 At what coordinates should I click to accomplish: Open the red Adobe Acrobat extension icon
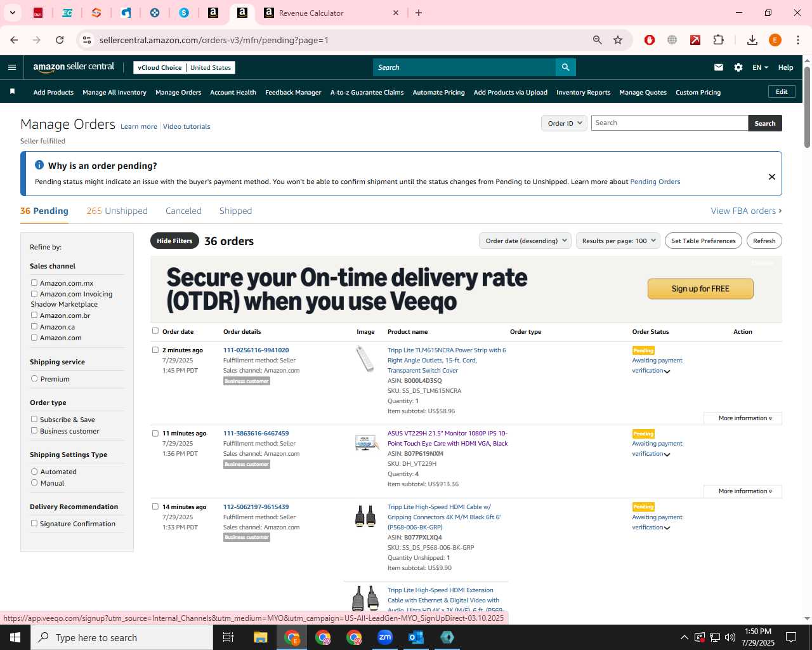[x=695, y=40]
